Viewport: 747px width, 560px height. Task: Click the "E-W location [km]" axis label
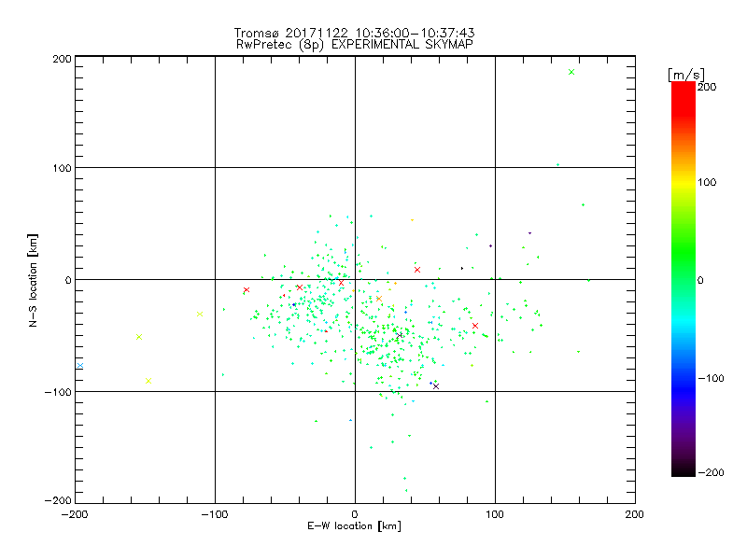354,526
